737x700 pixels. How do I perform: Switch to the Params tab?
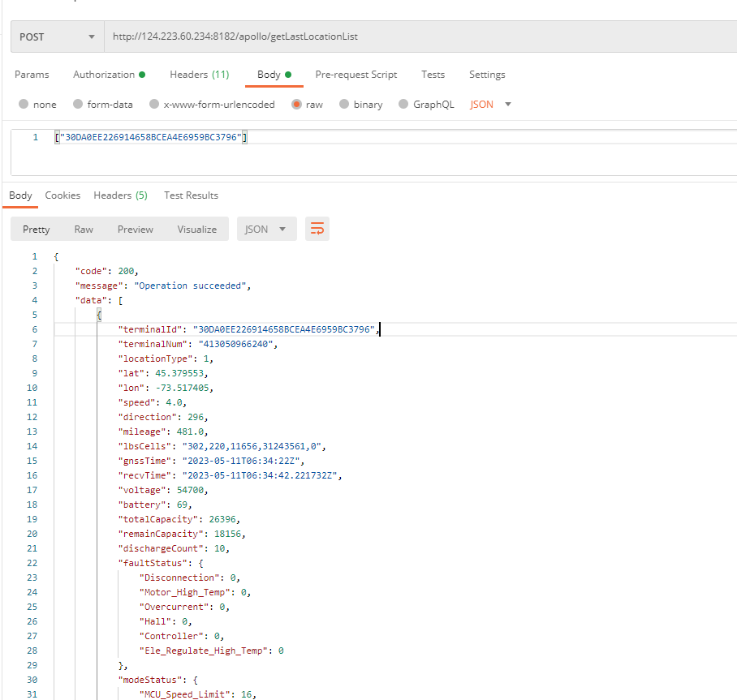(x=32, y=75)
